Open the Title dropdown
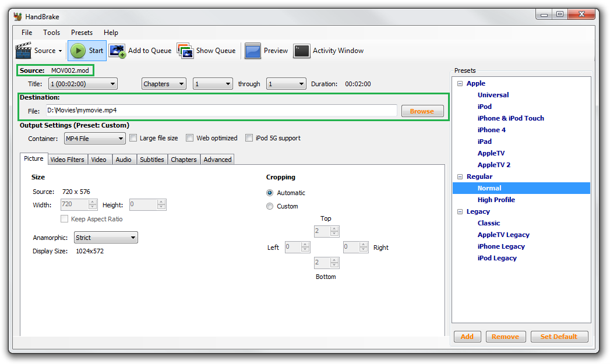 point(83,84)
